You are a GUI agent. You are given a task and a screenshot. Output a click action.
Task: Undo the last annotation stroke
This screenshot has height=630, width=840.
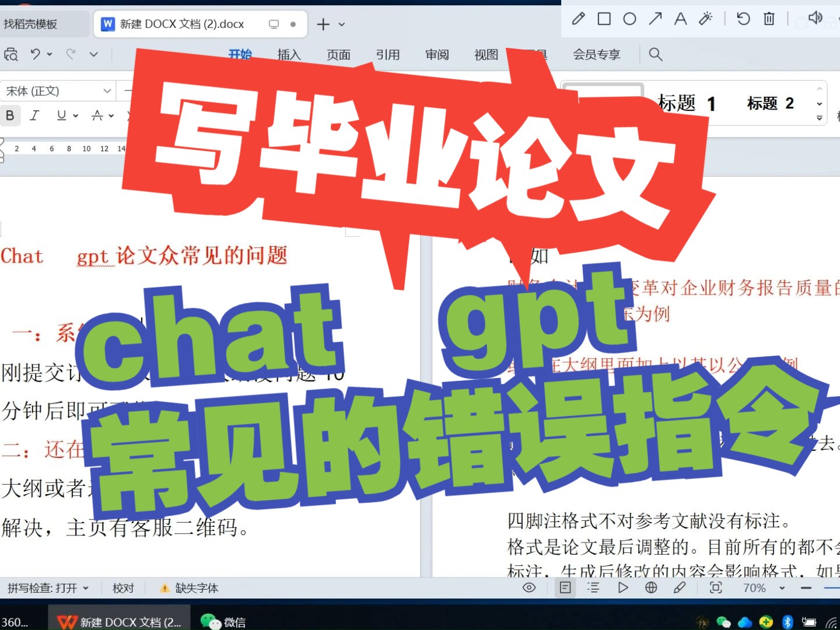[743, 19]
